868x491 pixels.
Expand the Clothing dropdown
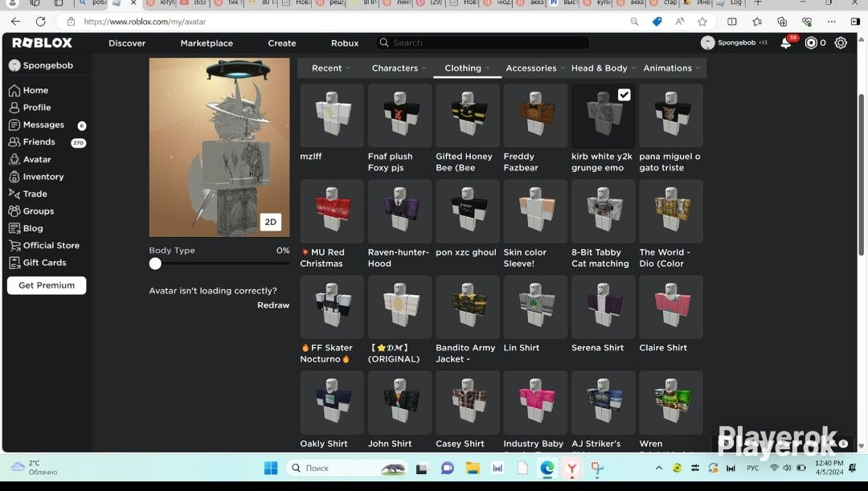[467, 68]
